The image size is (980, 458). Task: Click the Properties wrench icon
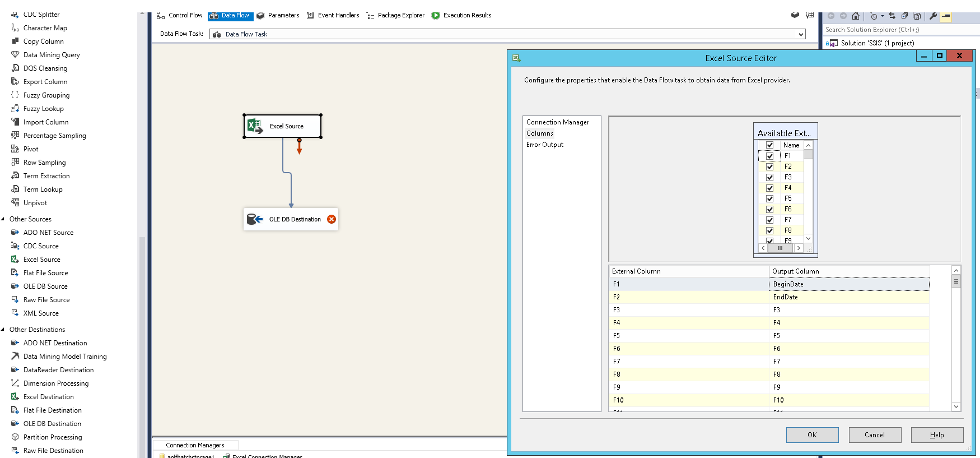pos(933,16)
